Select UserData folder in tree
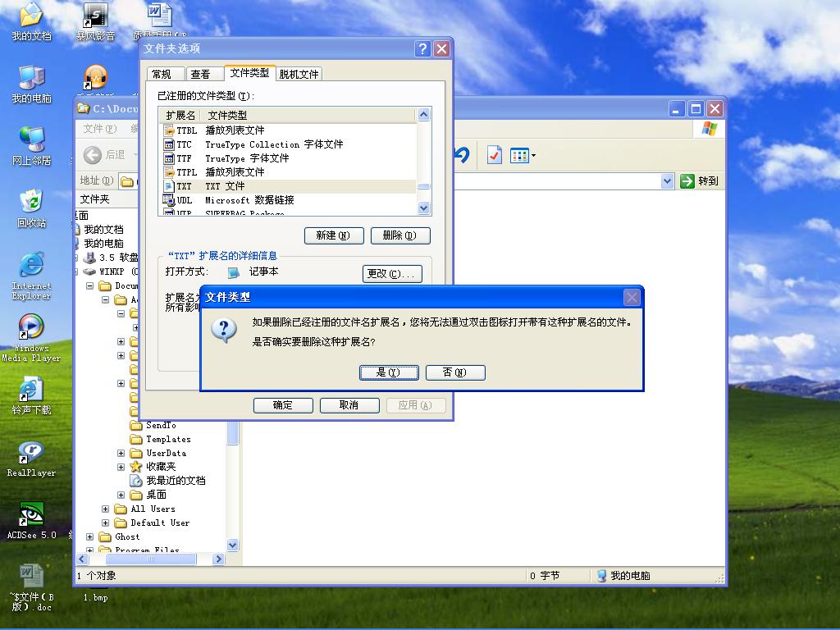Image resolution: width=840 pixels, height=630 pixels. [x=158, y=453]
